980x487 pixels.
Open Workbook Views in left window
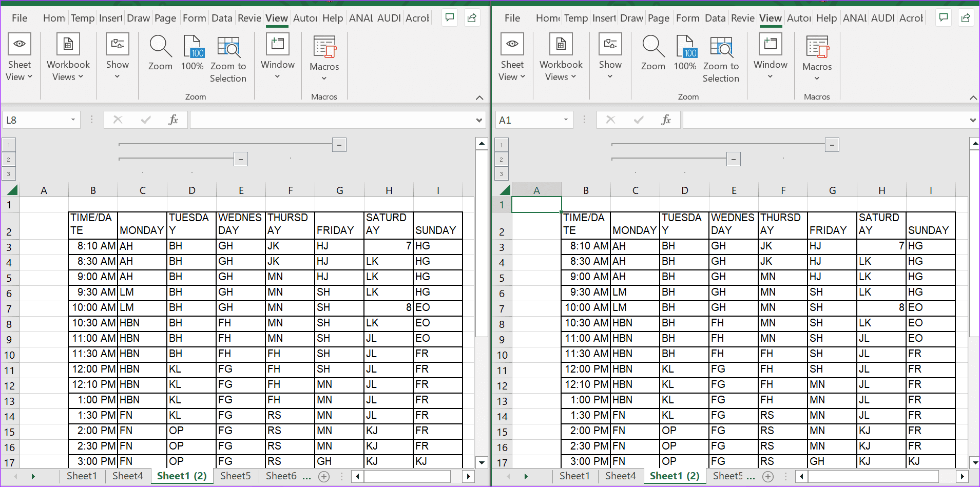(68, 57)
